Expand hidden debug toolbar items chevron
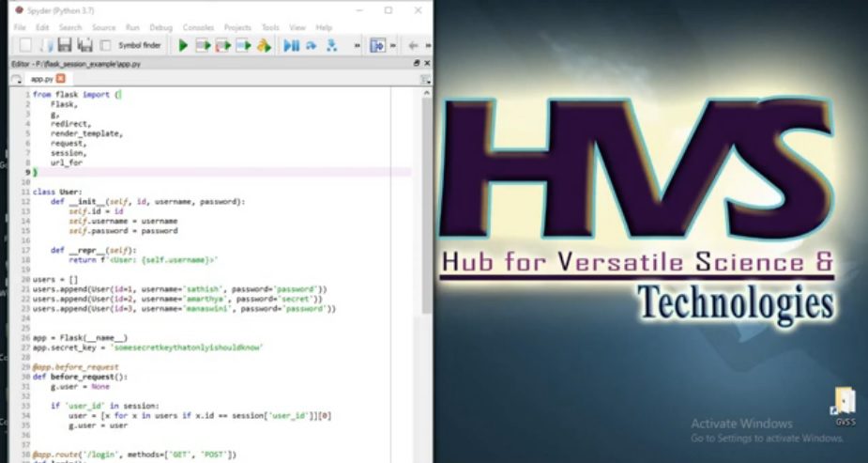868x463 pixels. click(x=358, y=45)
